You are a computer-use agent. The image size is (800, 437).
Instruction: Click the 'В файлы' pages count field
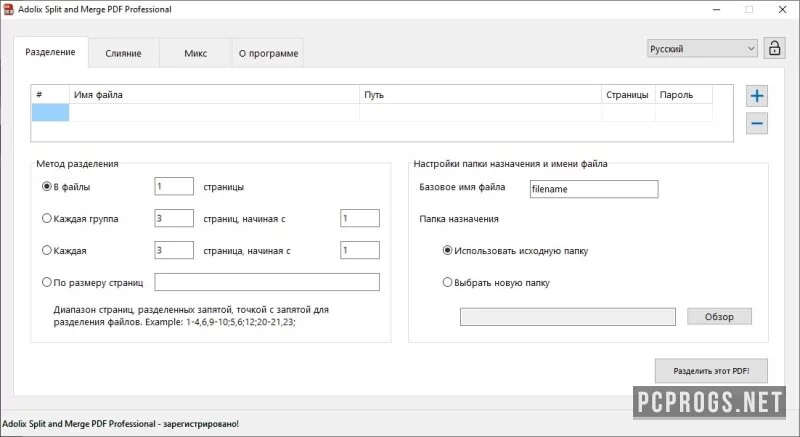[x=174, y=186]
